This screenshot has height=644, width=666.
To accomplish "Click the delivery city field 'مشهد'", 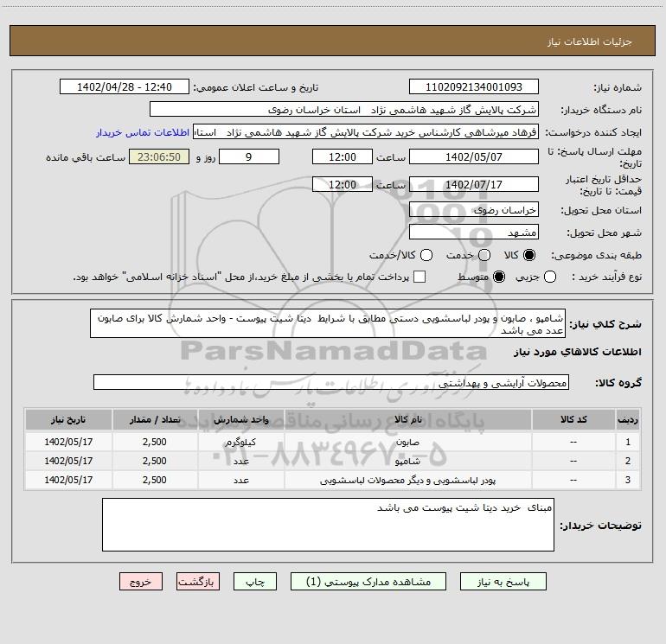I will tap(473, 232).
